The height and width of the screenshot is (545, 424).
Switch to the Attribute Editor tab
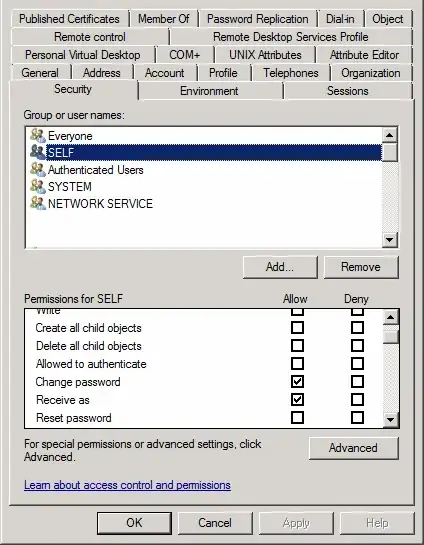(x=364, y=55)
